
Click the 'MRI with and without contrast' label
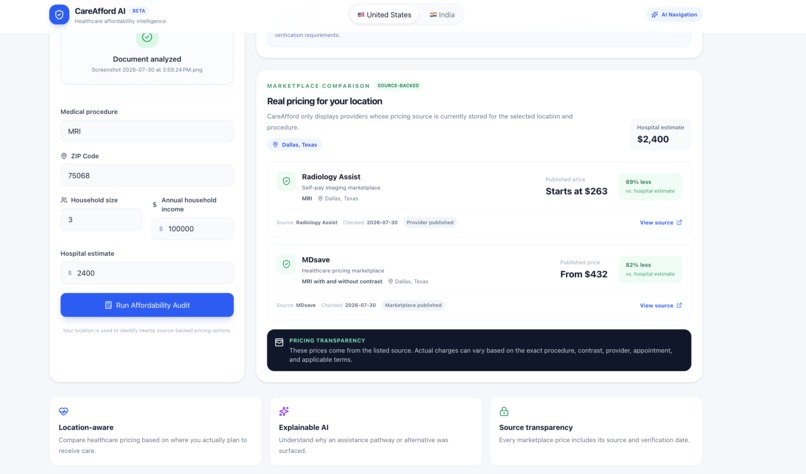[x=342, y=281]
